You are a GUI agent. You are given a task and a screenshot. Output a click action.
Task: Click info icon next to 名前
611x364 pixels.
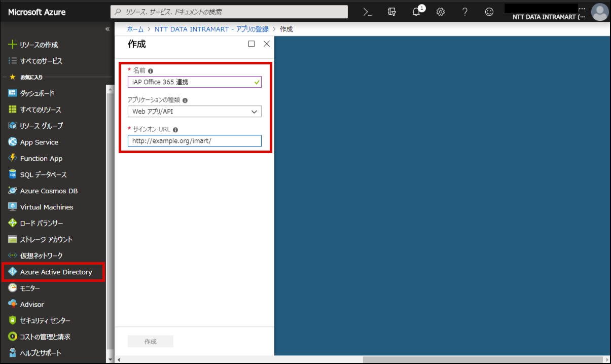point(151,71)
